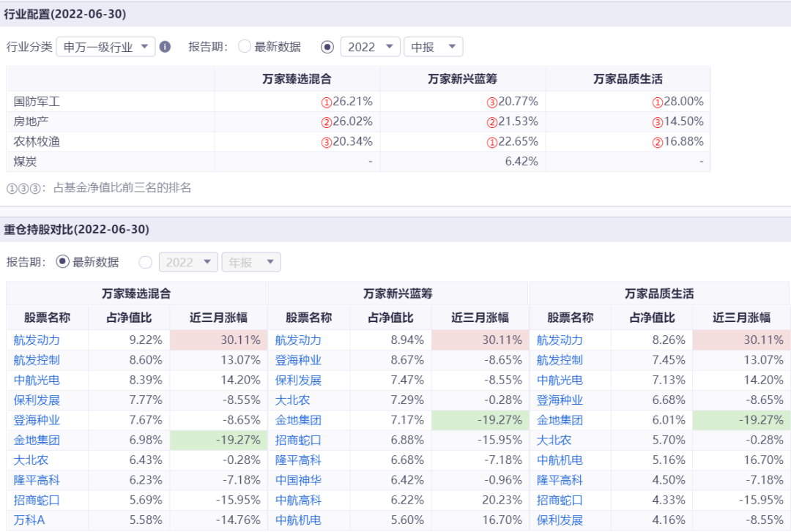The image size is (791, 532).
Task: Click the 行业分类 label
Action: 29,47
